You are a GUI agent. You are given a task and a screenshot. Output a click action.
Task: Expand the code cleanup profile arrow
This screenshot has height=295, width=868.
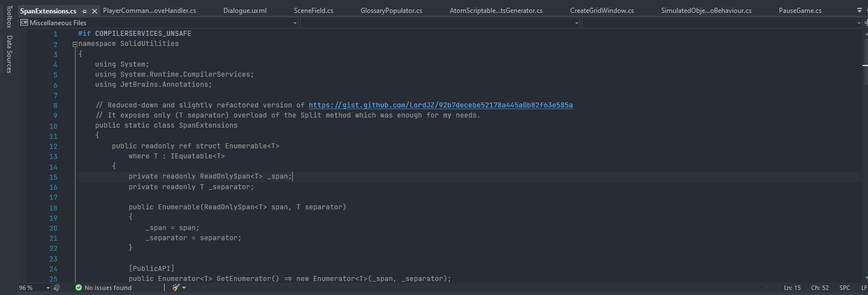tap(184, 288)
